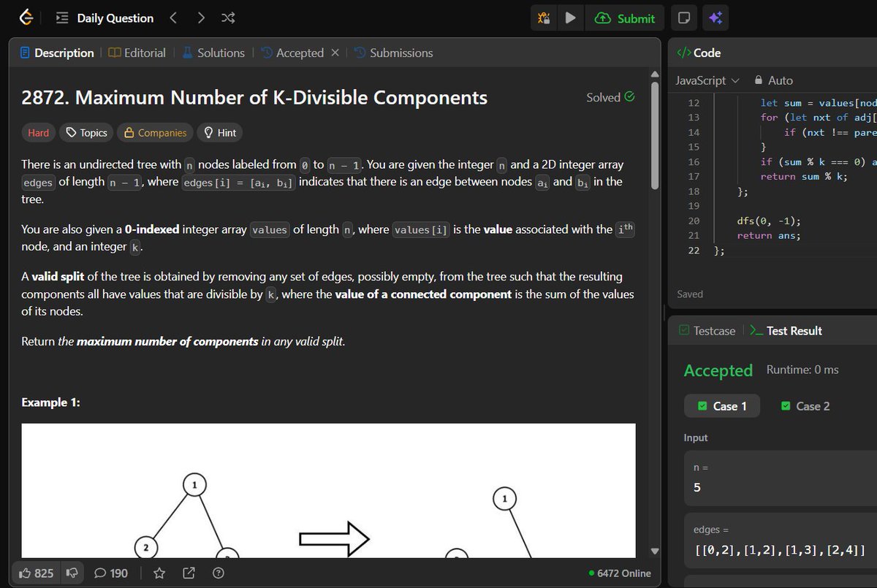877x588 pixels.
Task: Show the Topics tag
Action: 86,132
